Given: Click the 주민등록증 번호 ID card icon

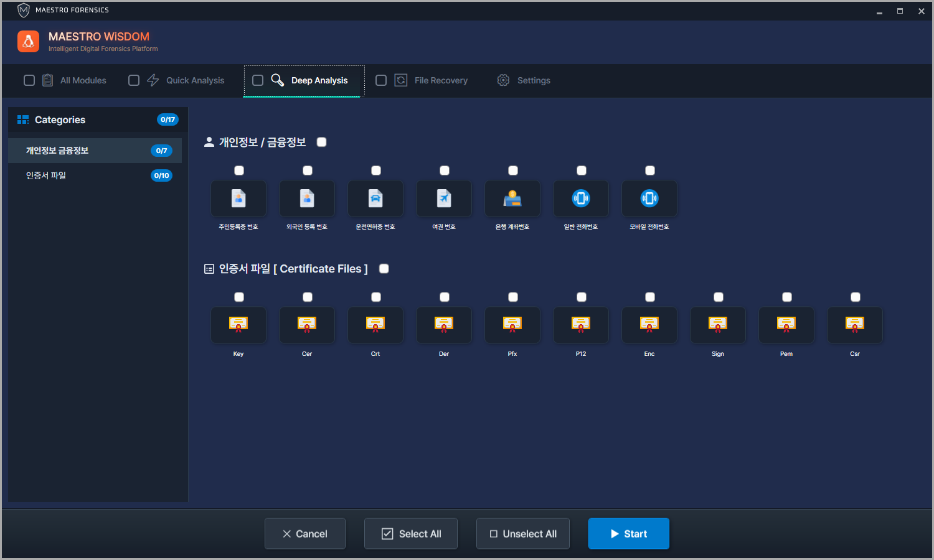Looking at the screenshot, I should 238,198.
